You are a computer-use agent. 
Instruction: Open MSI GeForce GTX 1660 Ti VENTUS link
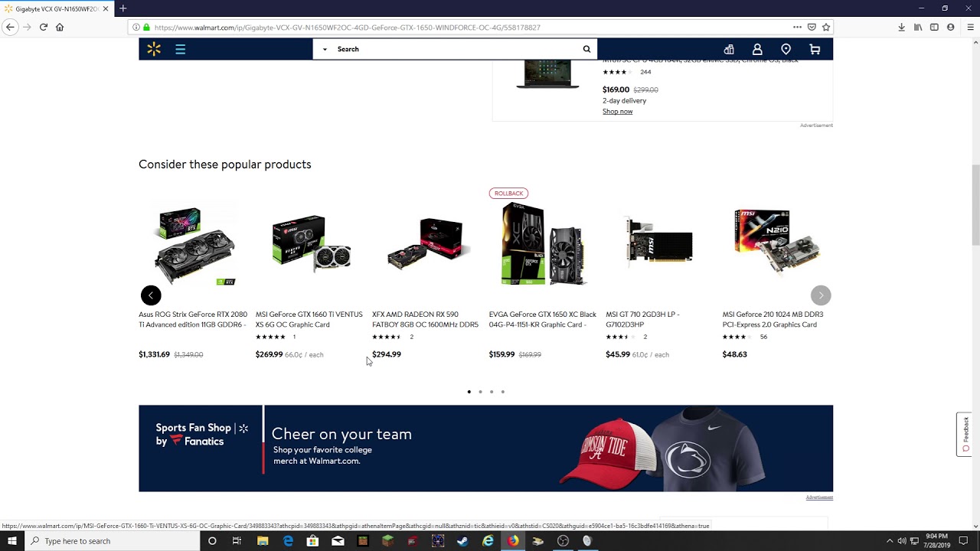click(x=309, y=319)
